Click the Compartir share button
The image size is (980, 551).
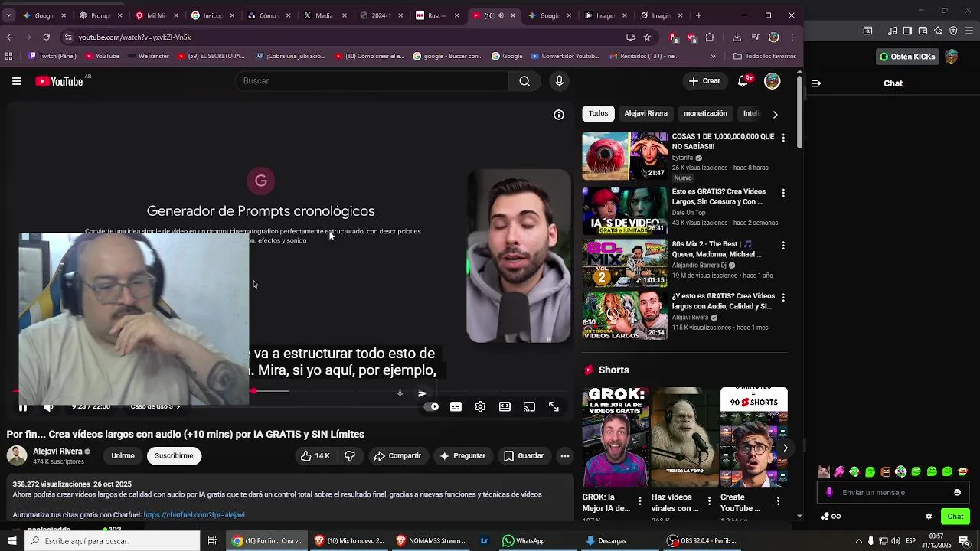pyautogui.click(x=397, y=456)
